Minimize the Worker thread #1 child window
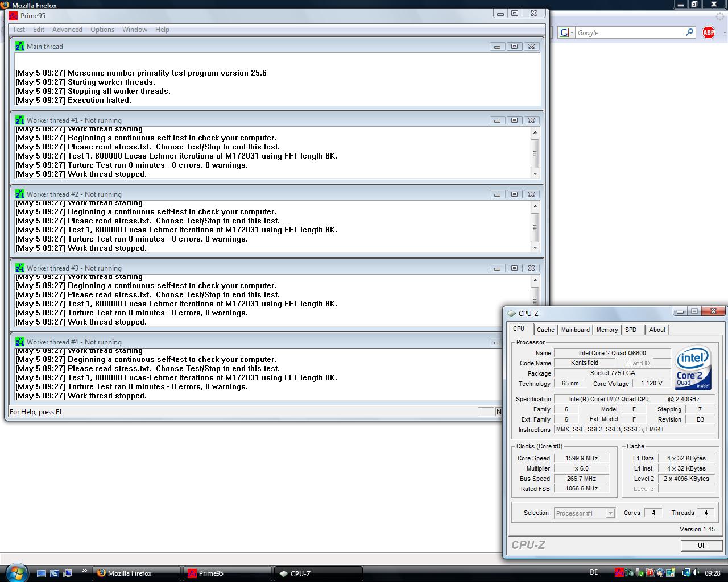Viewport: 728px width, 582px height. 497,120
